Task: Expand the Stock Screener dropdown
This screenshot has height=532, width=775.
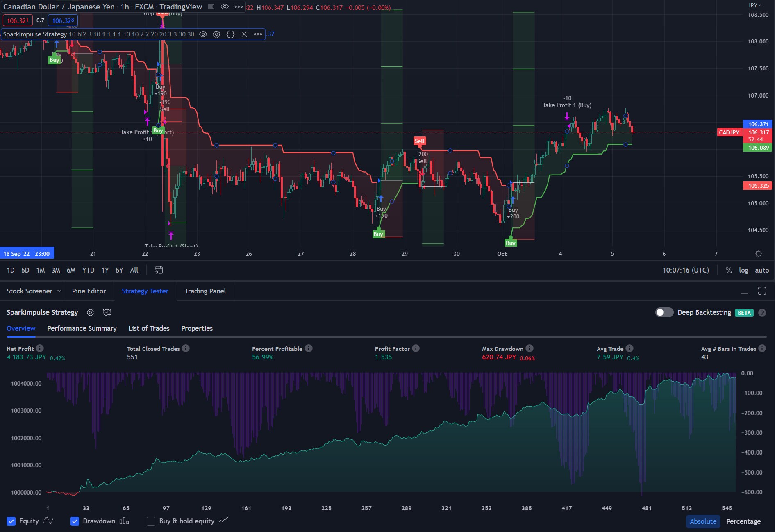Action: (59, 291)
